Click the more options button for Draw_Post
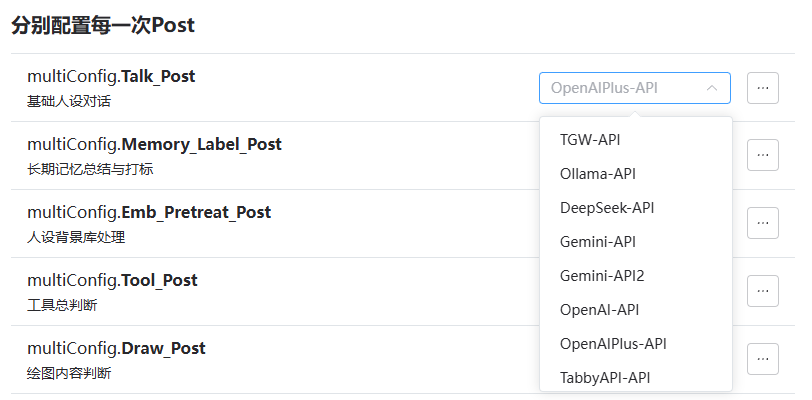812x400 pixels. [x=763, y=358]
